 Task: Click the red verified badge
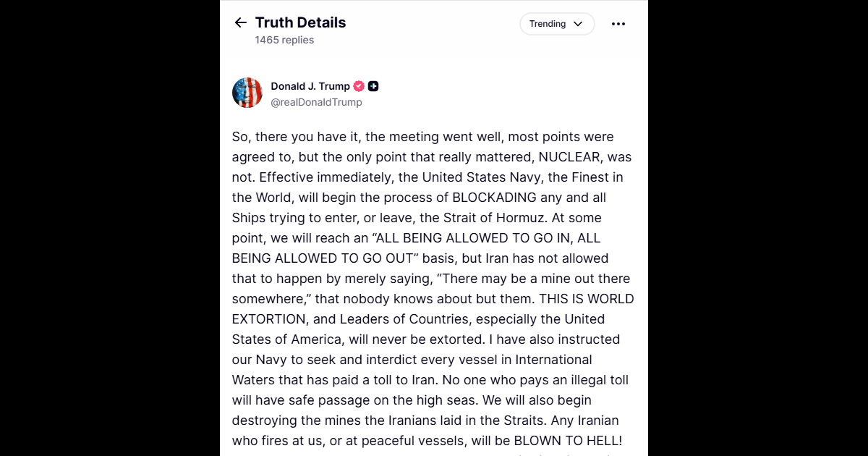(359, 86)
